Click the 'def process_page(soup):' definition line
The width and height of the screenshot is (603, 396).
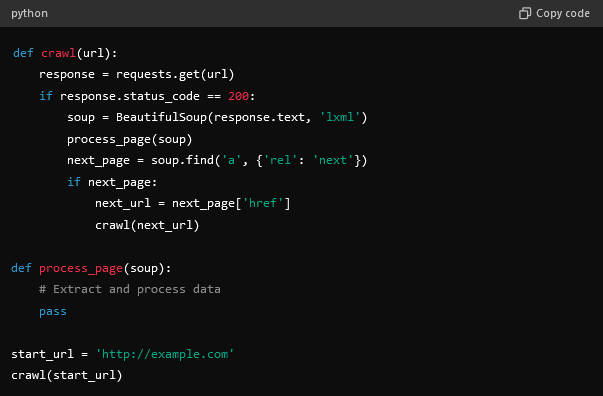pos(91,268)
